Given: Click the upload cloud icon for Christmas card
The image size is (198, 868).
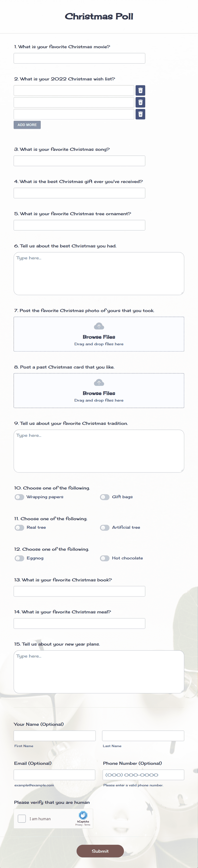Looking at the screenshot, I should click(x=99, y=382).
